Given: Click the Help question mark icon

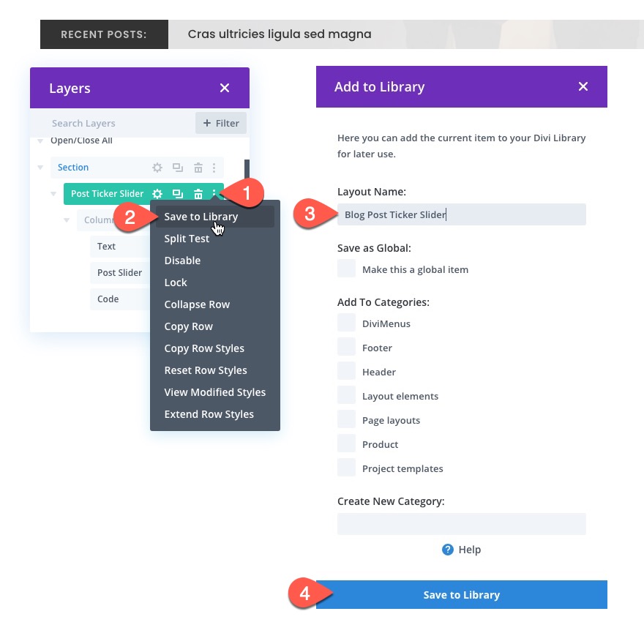Looking at the screenshot, I should pyautogui.click(x=447, y=550).
